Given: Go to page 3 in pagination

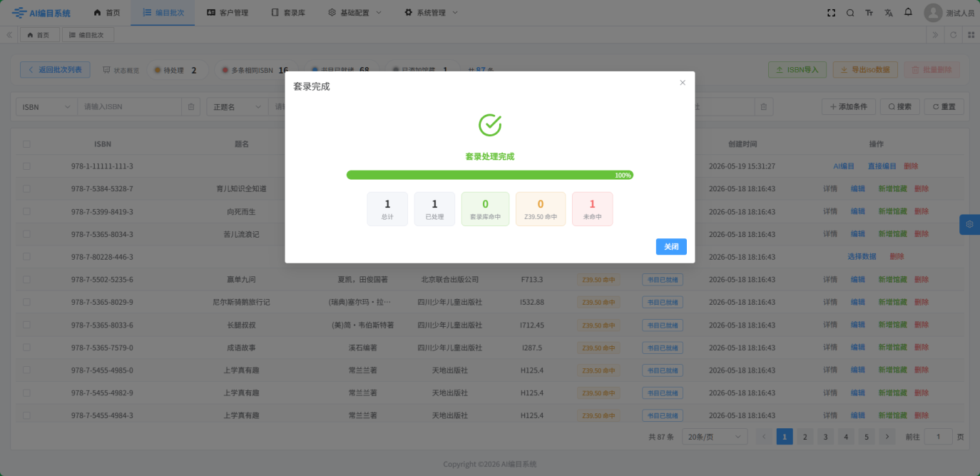Looking at the screenshot, I should click(x=825, y=437).
